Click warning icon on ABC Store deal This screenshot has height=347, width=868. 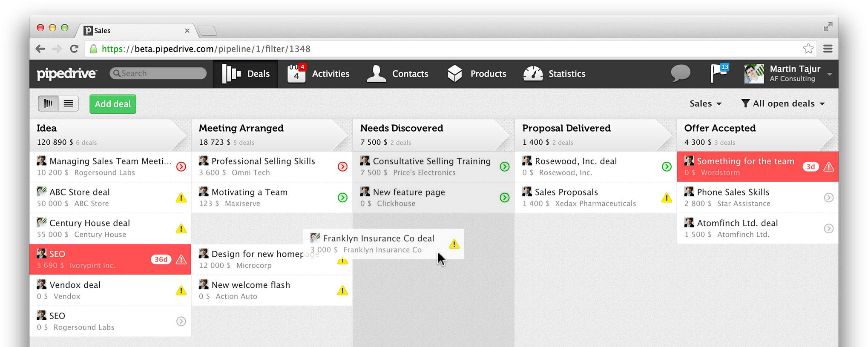coord(181,198)
